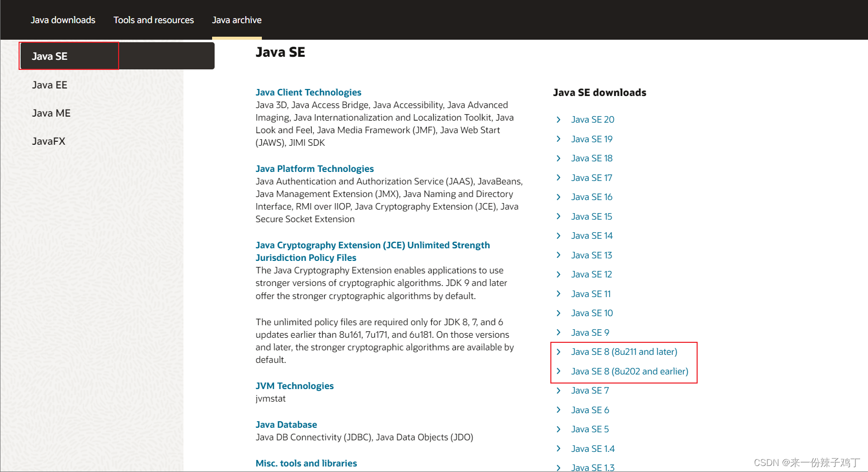
Task: Visit the Java SE 5 link
Action: [590, 429]
